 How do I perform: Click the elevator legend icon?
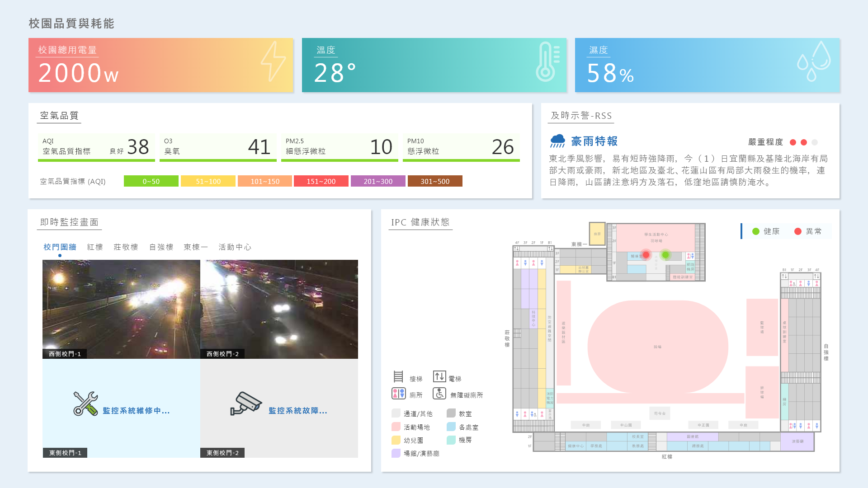click(439, 376)
